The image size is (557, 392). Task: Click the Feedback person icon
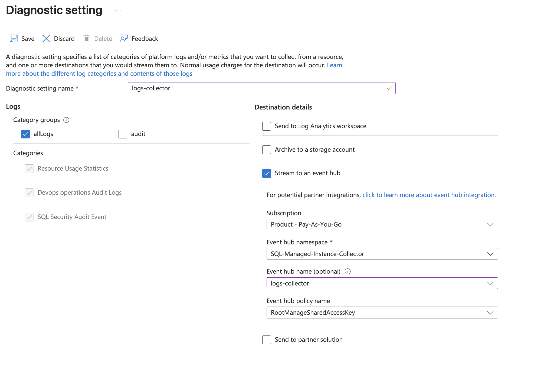coord(124,39)
